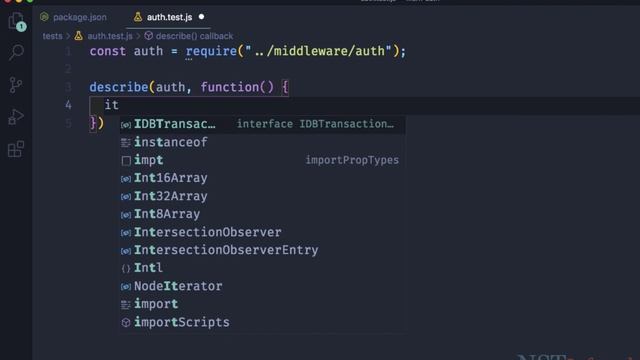Choose Intl suggestion from list
The width and height of the screenshot is (640, 360).
[x=262, y=268]
